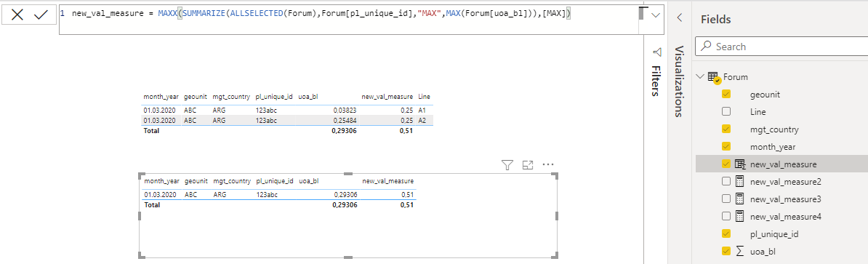Uncheck the mgt_country field checkbox
This screenshot has width=868, height=264.
[726, 129]
